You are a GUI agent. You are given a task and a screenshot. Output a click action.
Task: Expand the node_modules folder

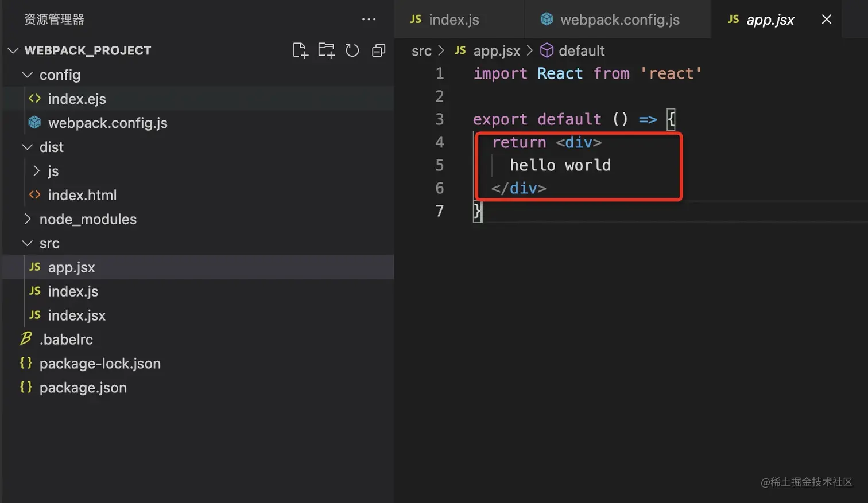pos(27,219)
